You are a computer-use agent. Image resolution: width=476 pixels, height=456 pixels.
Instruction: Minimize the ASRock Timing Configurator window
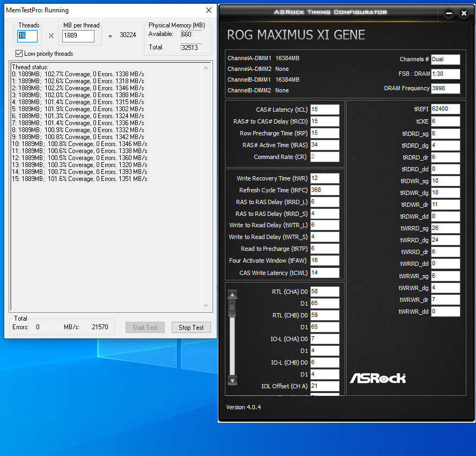pyautogui.click(x=449, y=13)
